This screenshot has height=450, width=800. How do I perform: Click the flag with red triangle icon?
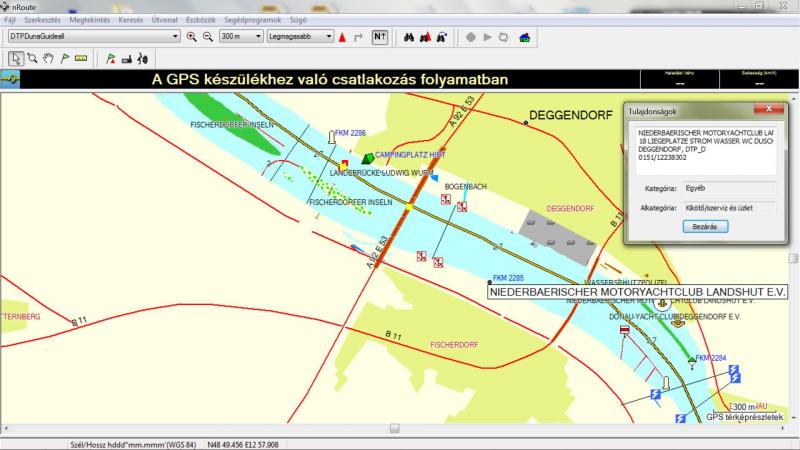click(x=110, y=59)
